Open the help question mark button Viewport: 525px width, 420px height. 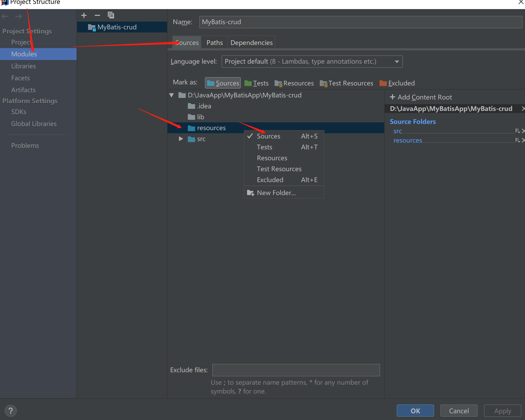pyautogui.click(x=11, y=411)
